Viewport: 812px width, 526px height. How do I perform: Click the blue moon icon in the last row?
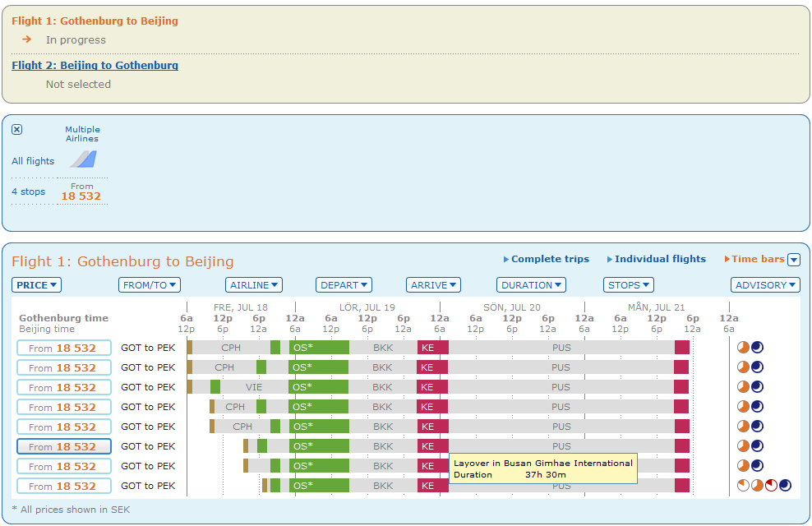pos(785,486)
